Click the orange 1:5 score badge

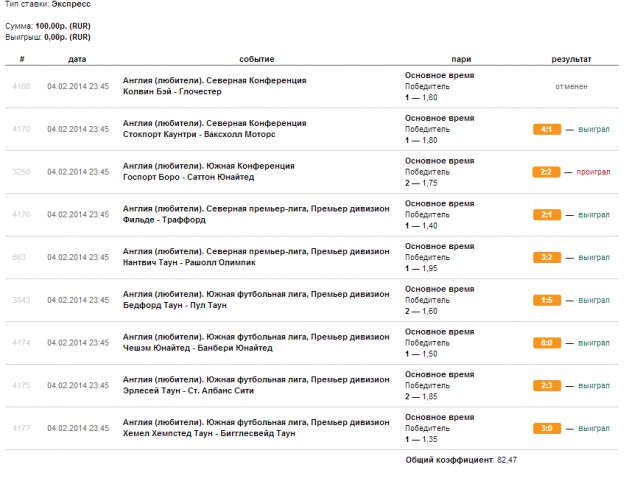click(x=547, y=300)
